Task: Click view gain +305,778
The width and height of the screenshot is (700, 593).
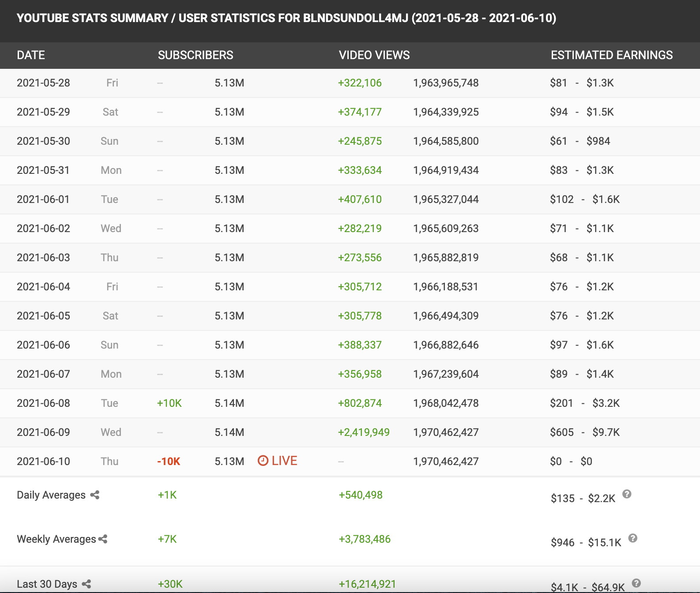Action: [x=360, y=316]
